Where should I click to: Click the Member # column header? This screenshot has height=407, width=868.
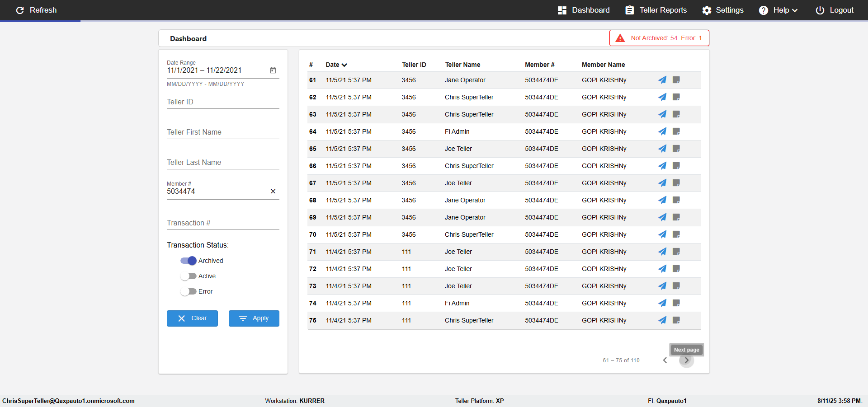pos(539,65)
